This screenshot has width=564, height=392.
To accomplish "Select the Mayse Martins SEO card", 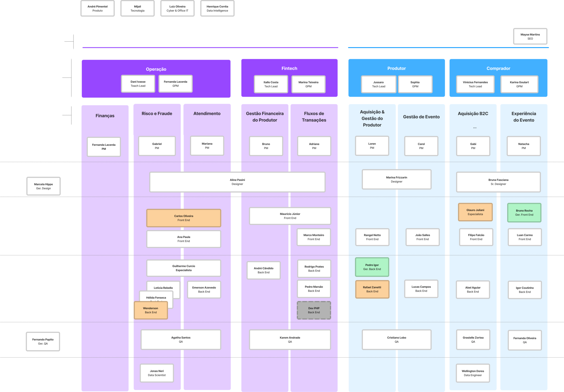I will (530, 36).
